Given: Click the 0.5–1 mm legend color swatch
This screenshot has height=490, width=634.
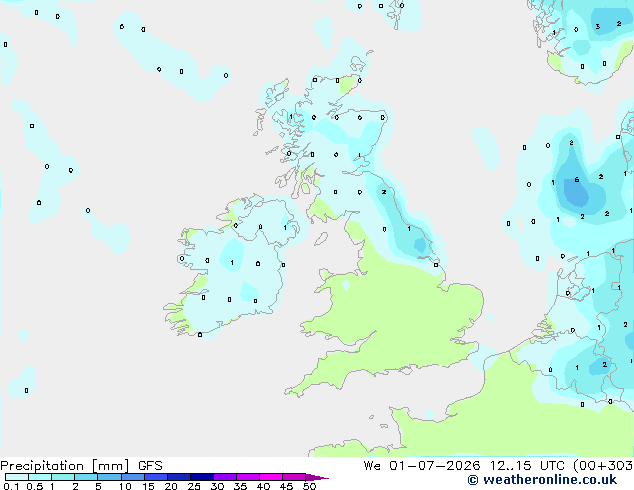Looking at the screenshot, I should (40, 477).
